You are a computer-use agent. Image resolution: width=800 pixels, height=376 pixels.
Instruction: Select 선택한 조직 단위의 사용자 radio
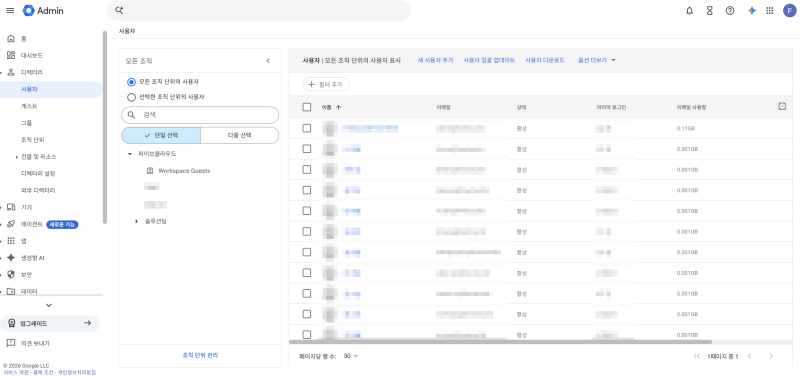131,96
